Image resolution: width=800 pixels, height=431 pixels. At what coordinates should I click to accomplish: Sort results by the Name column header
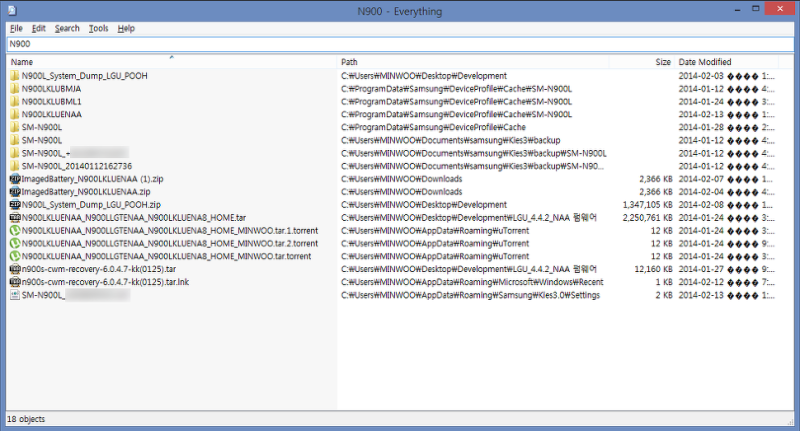[171, 62]
